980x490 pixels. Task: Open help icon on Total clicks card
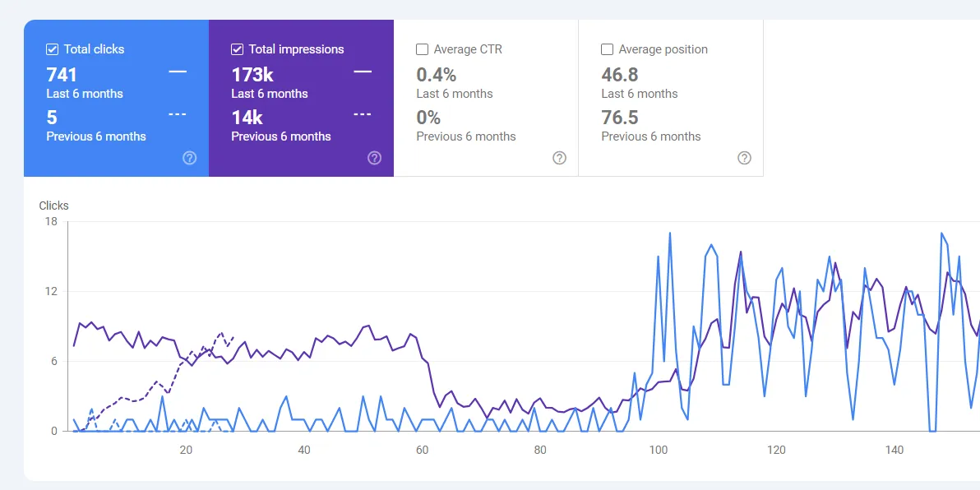point(189,158)
